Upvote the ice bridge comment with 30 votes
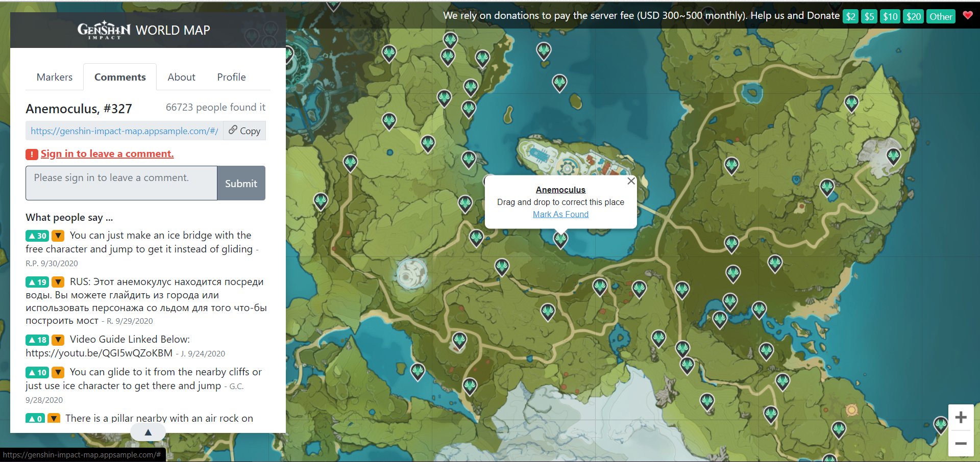The height and width of the screenshot is (462, 980). [37, 236]
